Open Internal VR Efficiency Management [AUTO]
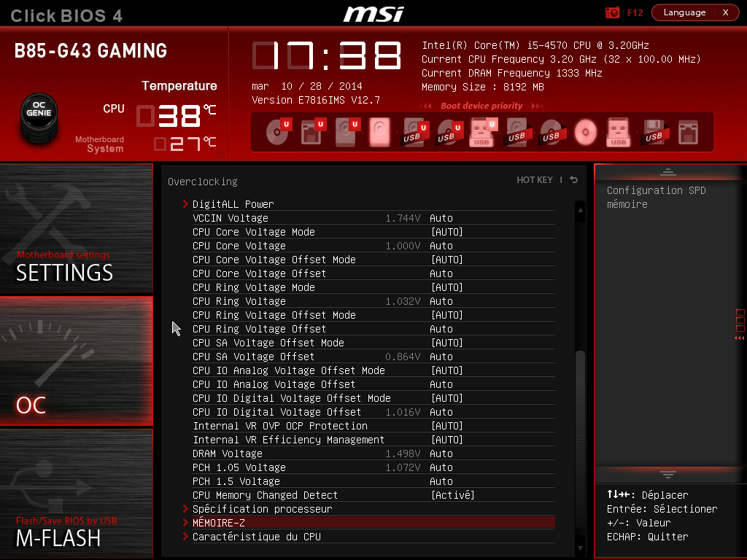Image resolution: width=747 pixels, height=560 pixels. coord(447,440)
